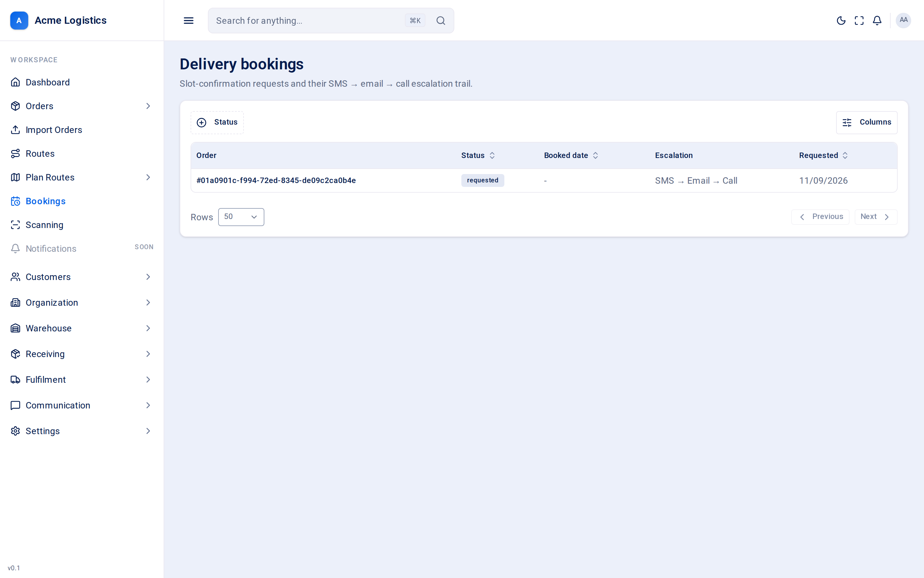
Task: Sort by Booked date column
Action: (571, 155)
